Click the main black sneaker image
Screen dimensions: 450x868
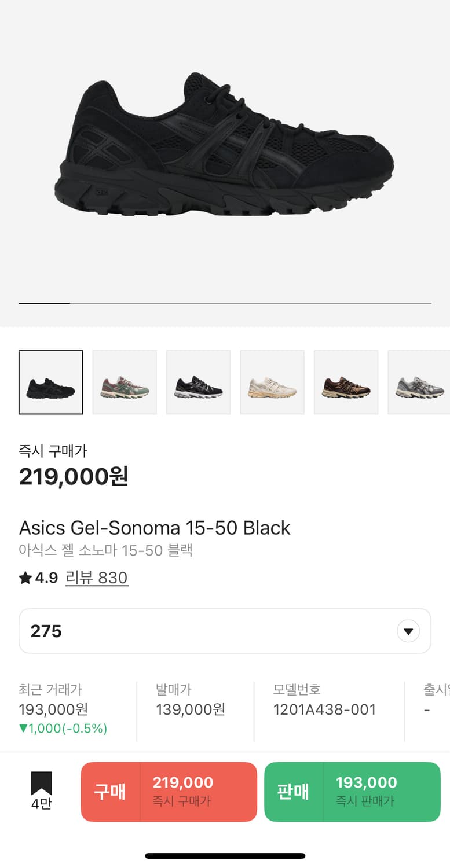(x=225, y=145)
